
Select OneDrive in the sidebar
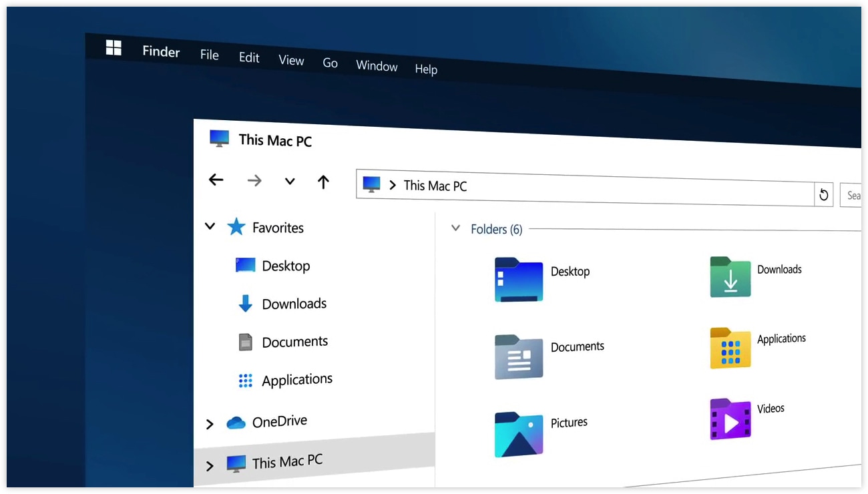point(280,421)
